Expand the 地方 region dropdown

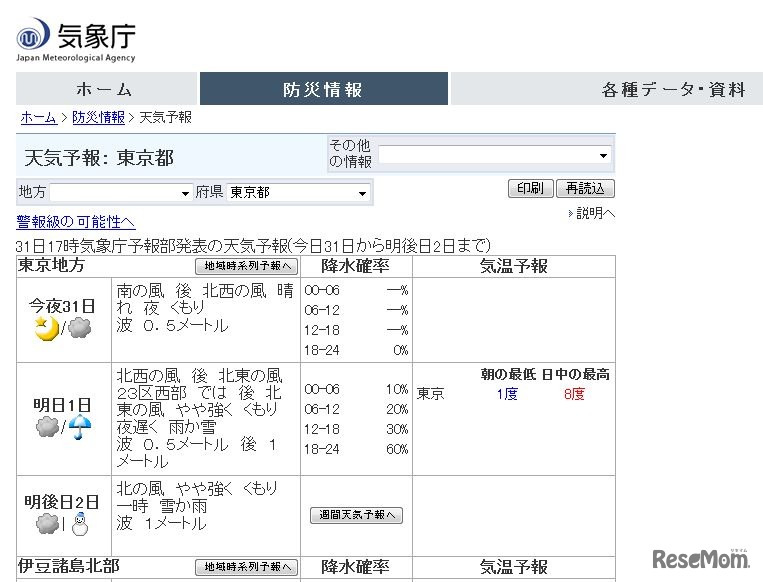[121, 192]
